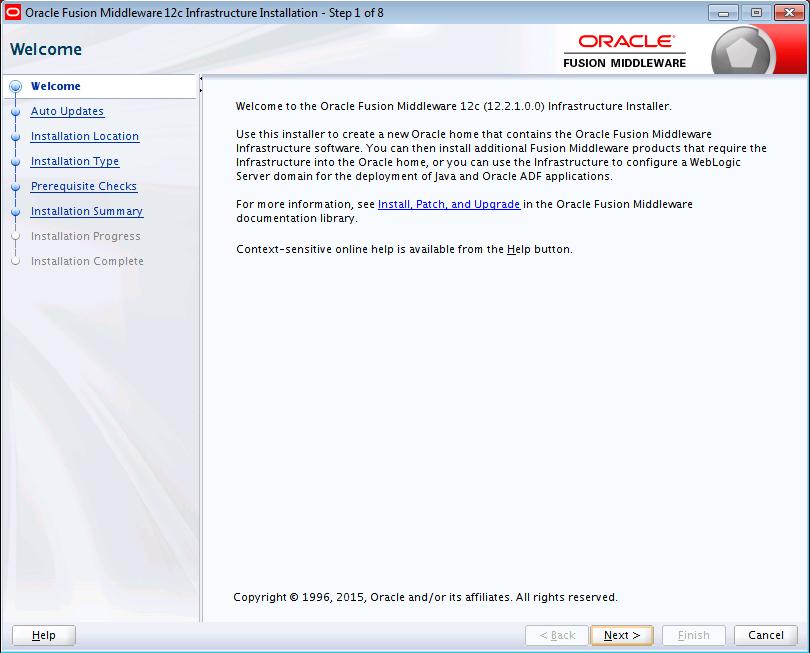Click the Cancel button
Image resolution: width=810 pixels, height=653 pixels.
(766, 635)
